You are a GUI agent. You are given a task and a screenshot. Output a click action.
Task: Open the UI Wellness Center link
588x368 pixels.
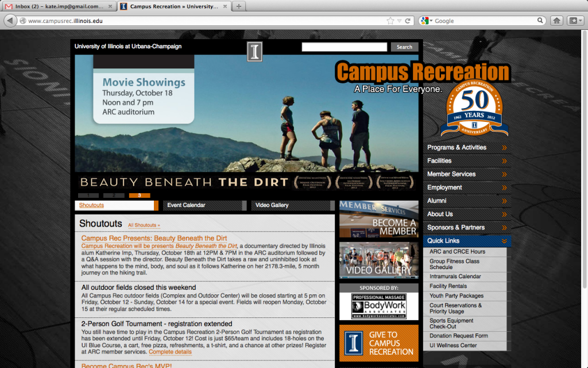(453, 346)
